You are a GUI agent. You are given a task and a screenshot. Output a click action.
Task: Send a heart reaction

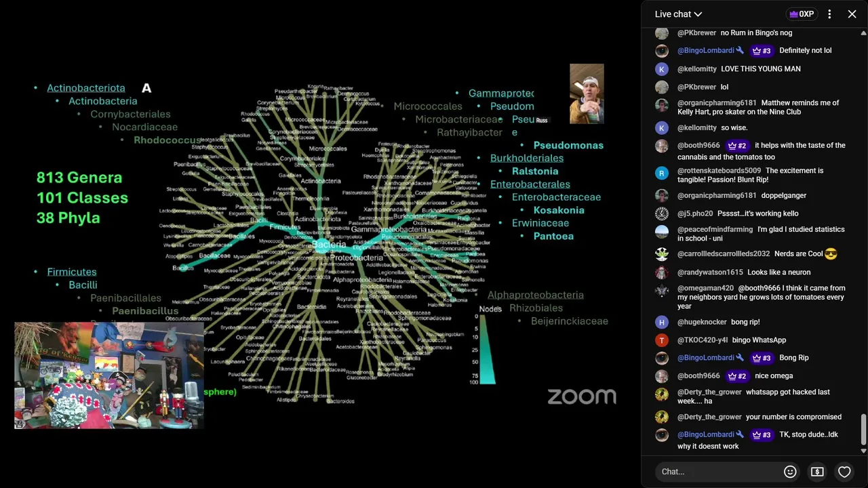click(844, 472)
